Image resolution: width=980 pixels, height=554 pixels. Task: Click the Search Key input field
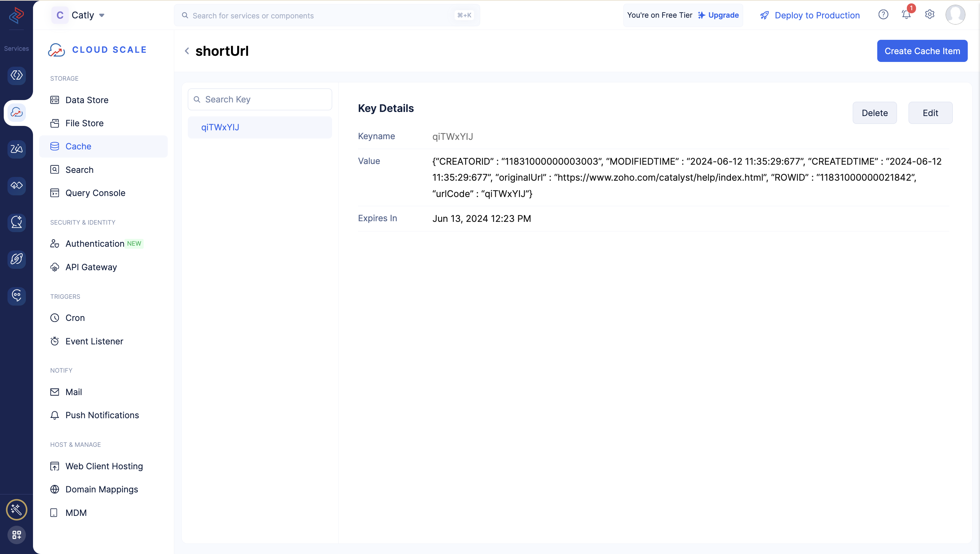[x=259, y=99]
